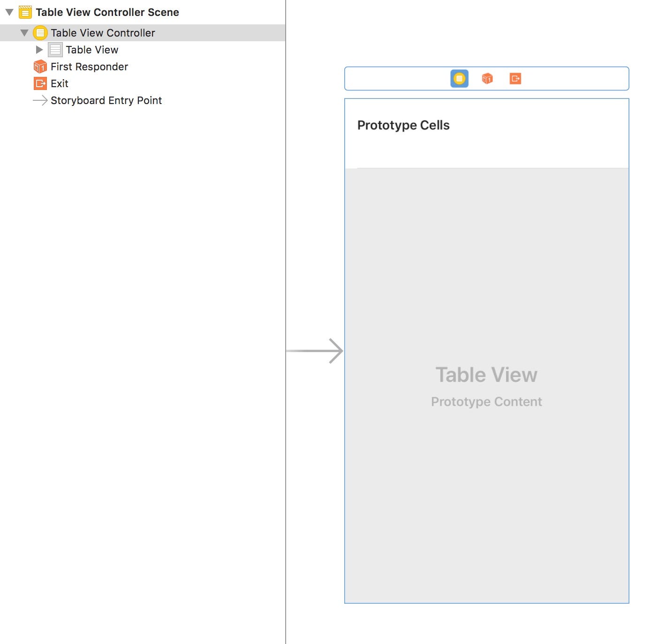Click the First Responder icon in scene dock
Image resolution: width=667 pixels, height=644 pixels.
487,79
